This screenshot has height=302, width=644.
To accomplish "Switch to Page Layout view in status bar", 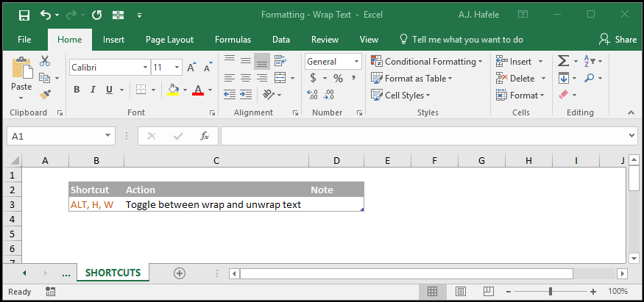I will tap(461, 292).
